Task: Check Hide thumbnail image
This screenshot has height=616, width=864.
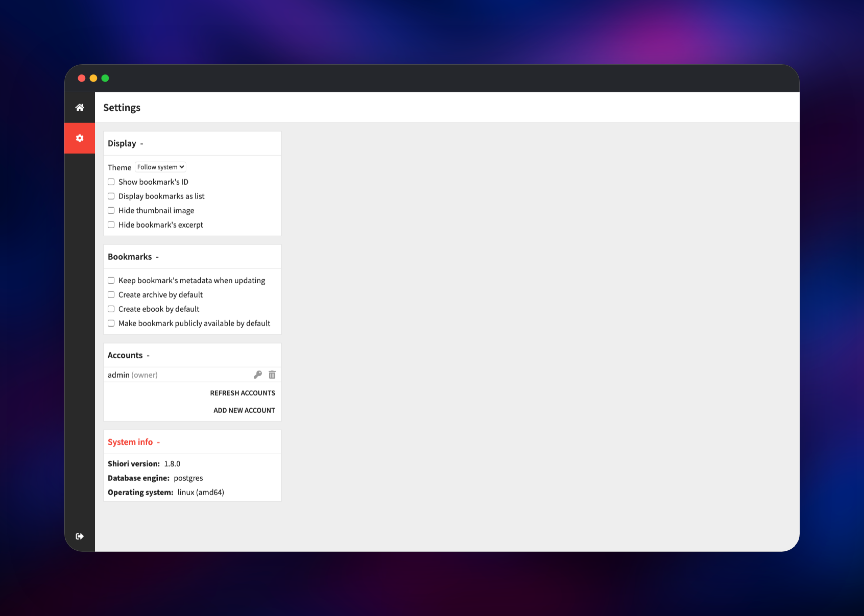Action: 111,211
